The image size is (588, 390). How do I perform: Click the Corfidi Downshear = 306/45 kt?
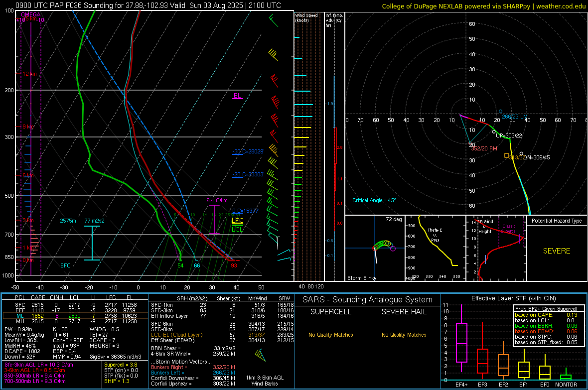click(193, 379)
